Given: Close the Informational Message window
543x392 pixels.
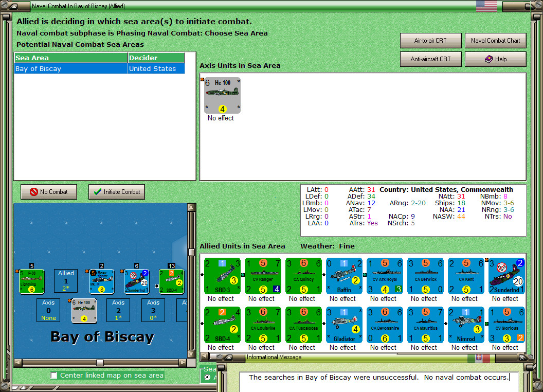Looking at the screenshot, I should pos(522,358).
